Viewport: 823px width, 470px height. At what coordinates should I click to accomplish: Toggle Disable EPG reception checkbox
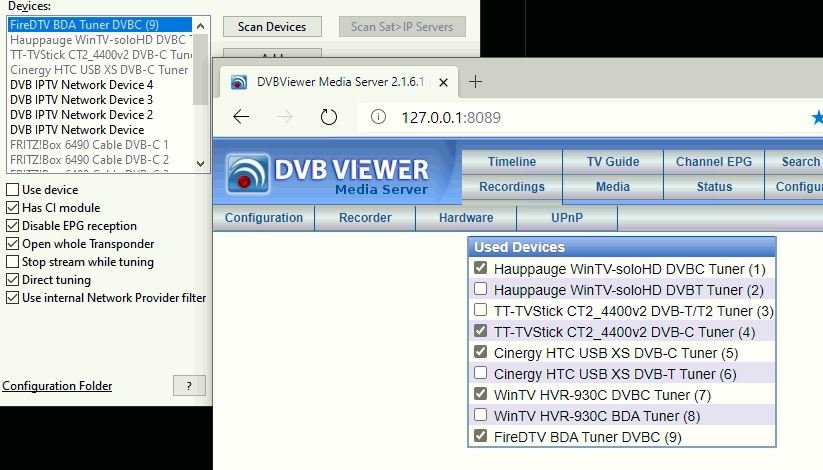tap(13, 226)
